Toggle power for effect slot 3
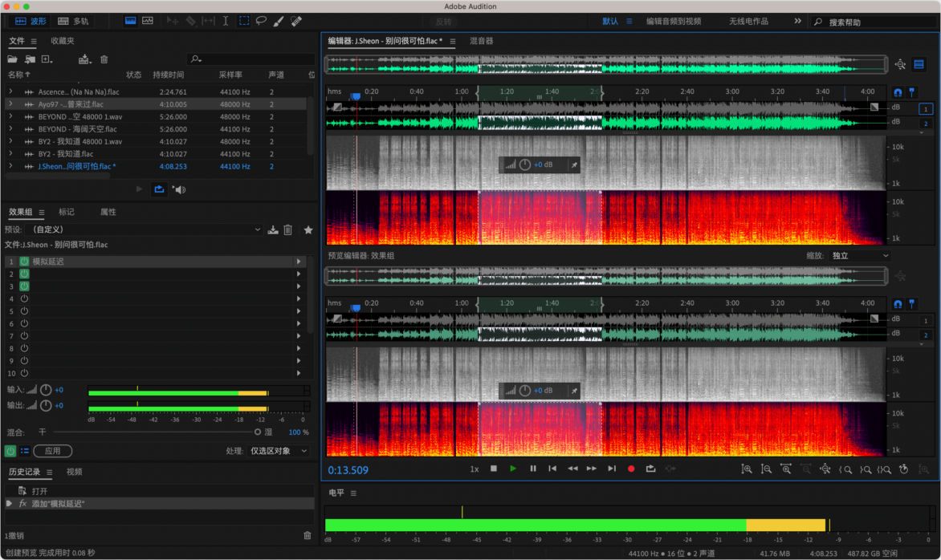 [x=25, y=286]
